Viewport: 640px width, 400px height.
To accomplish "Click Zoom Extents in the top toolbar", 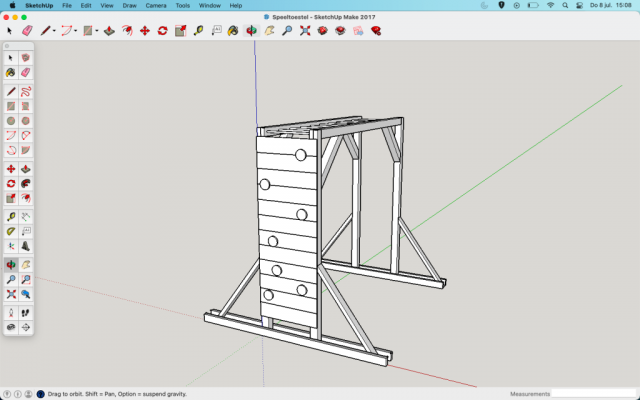I will (305, 31).
